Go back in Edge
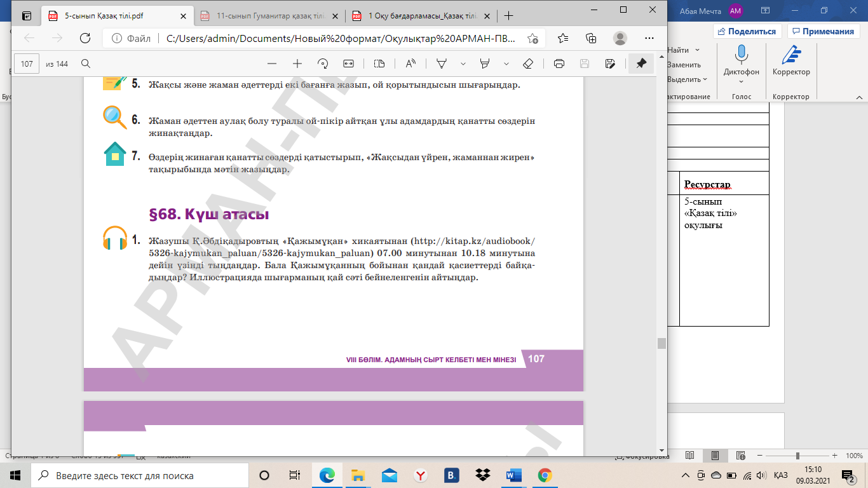Screen dimensions: 868x488 (x=29, y=38)
